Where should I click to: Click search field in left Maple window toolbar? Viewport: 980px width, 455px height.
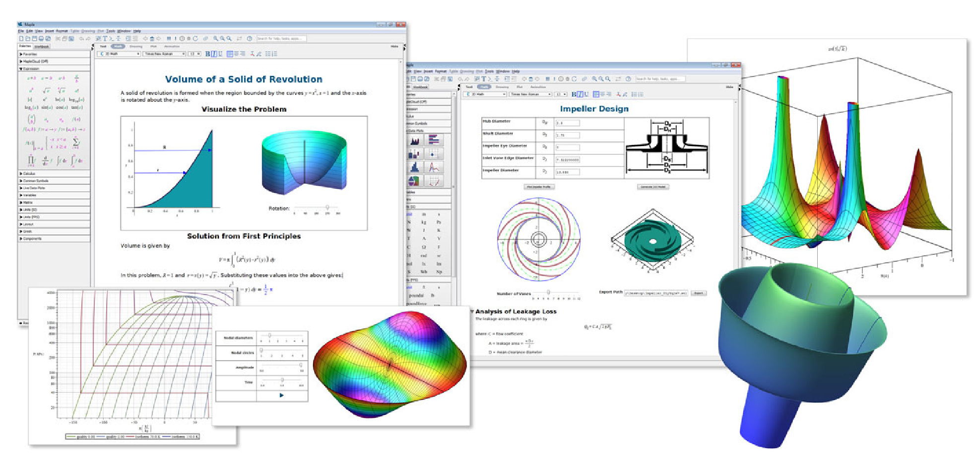click(281, 38)
